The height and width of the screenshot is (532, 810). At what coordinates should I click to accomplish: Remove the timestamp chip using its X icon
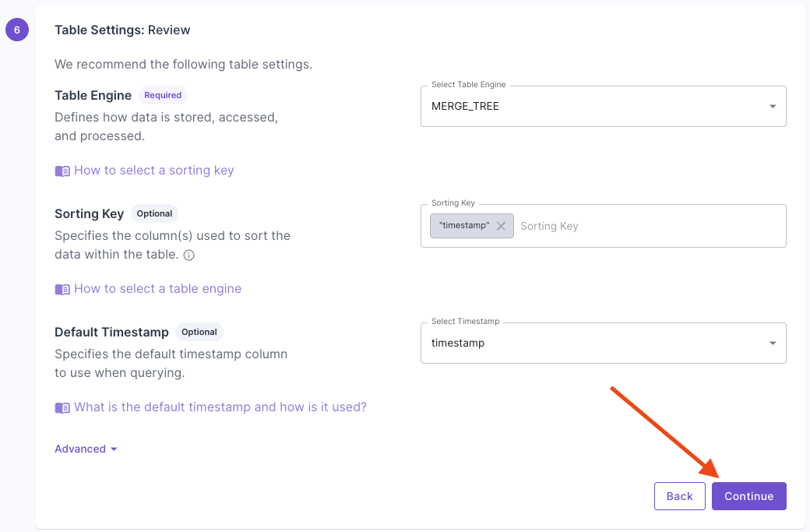[502, 225]
